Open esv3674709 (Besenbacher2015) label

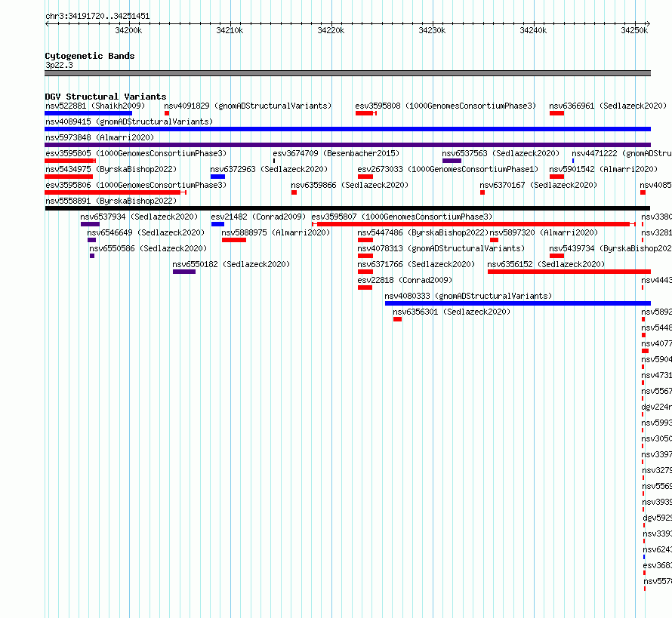[x=336, y=153]
